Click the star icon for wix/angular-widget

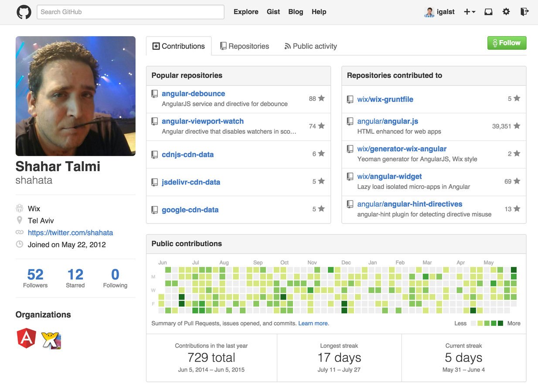pos(517,181)
